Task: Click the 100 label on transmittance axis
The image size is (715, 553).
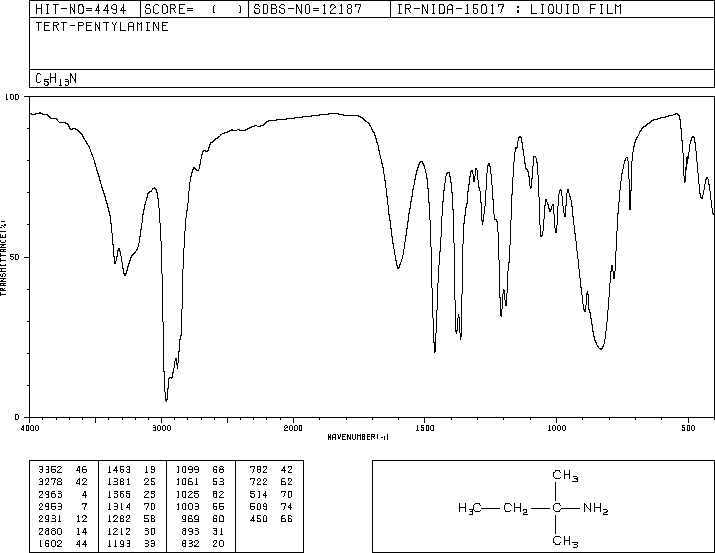Action: pyautogui.click(x=12, y=97)
